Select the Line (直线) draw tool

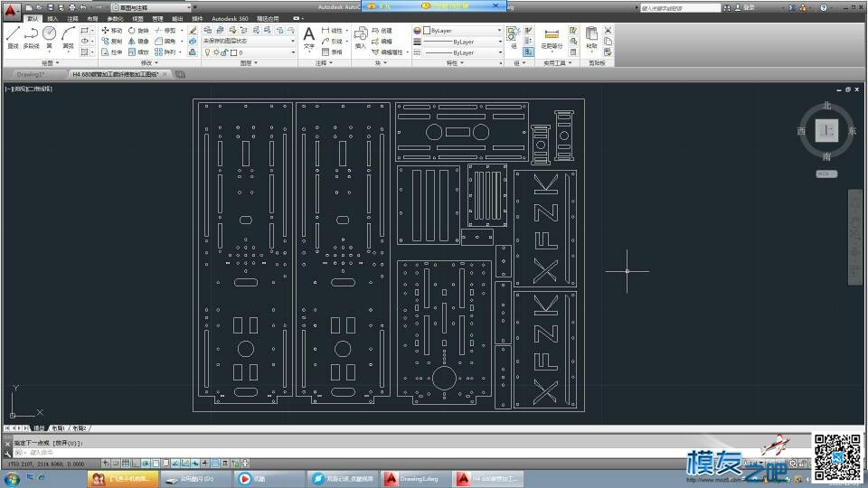(x=14, y=36)
